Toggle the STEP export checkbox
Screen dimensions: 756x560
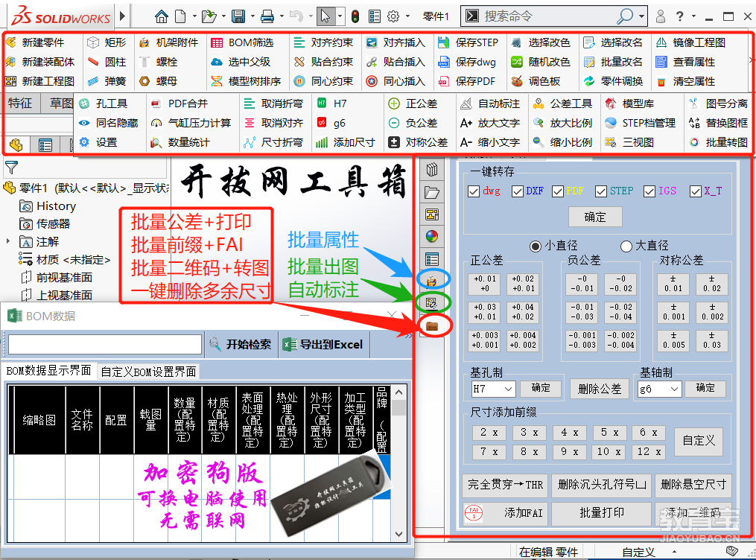[x=601, y=191]
